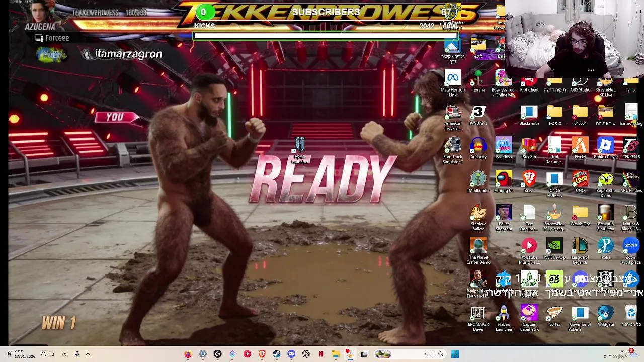Select EPOMAKER Driver desktop icon

click(x=478, y=319)
